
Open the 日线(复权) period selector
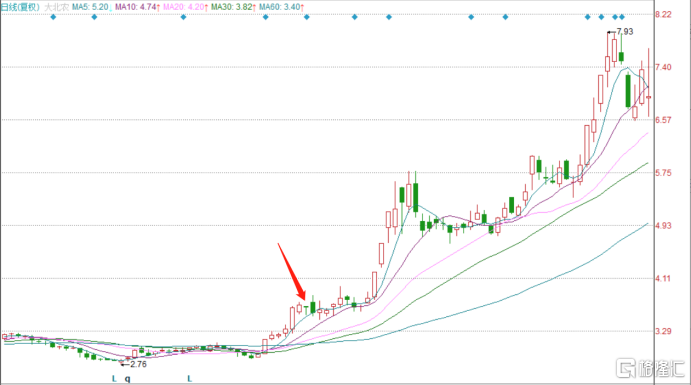[20, 7]
